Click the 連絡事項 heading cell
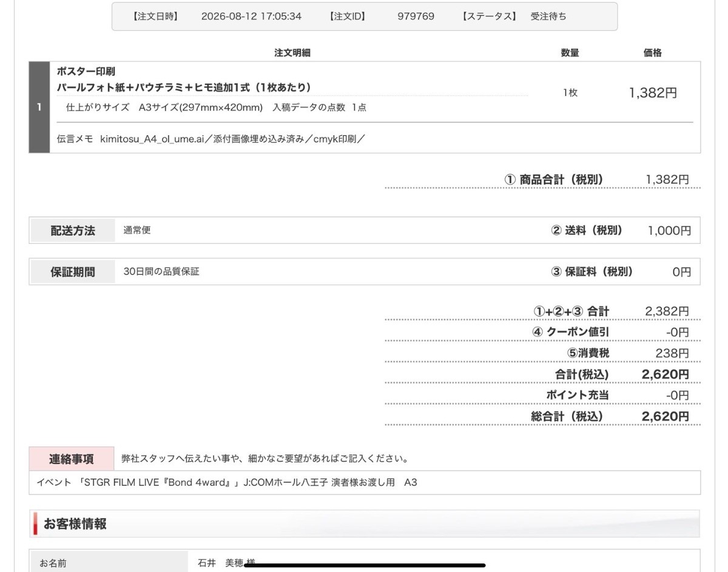The height and width of the screenshot is (572, 728). (72, 459)
